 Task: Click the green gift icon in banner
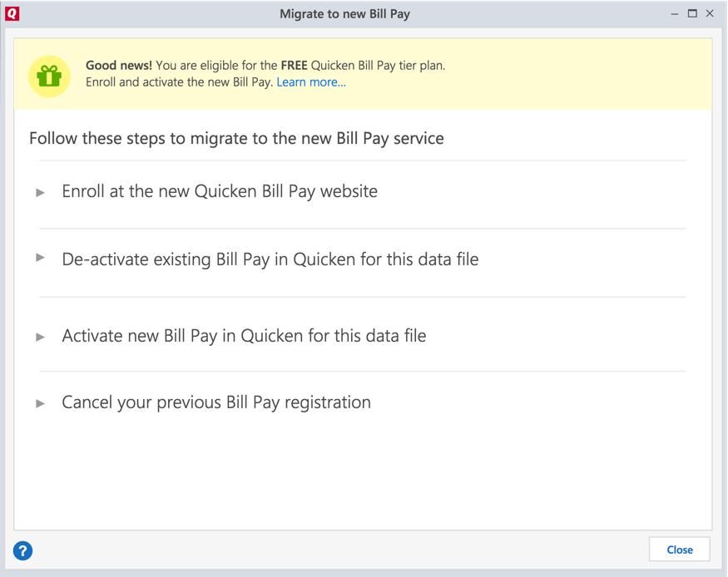pos(49,76)
